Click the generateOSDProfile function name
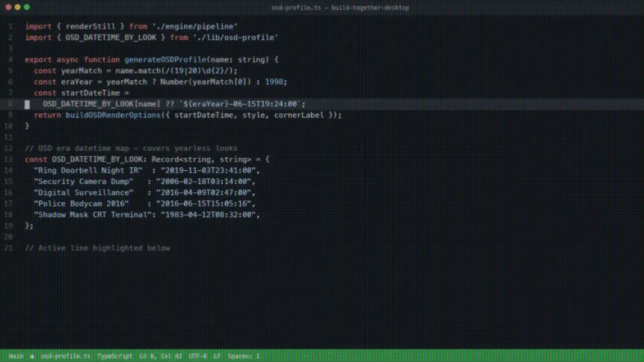644x362 pixels. pyautogui.click(x=166, y=59)
